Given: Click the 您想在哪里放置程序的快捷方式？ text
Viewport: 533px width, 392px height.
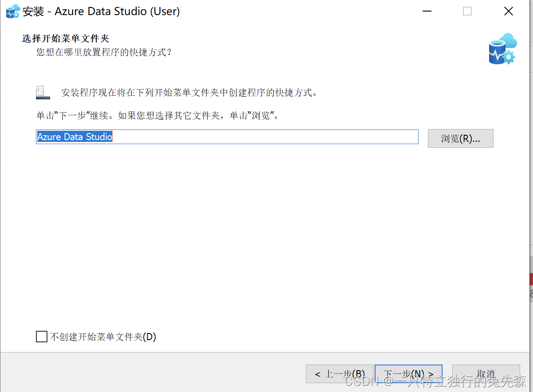Looking at the screenshot, I should [x=104, y=52].
